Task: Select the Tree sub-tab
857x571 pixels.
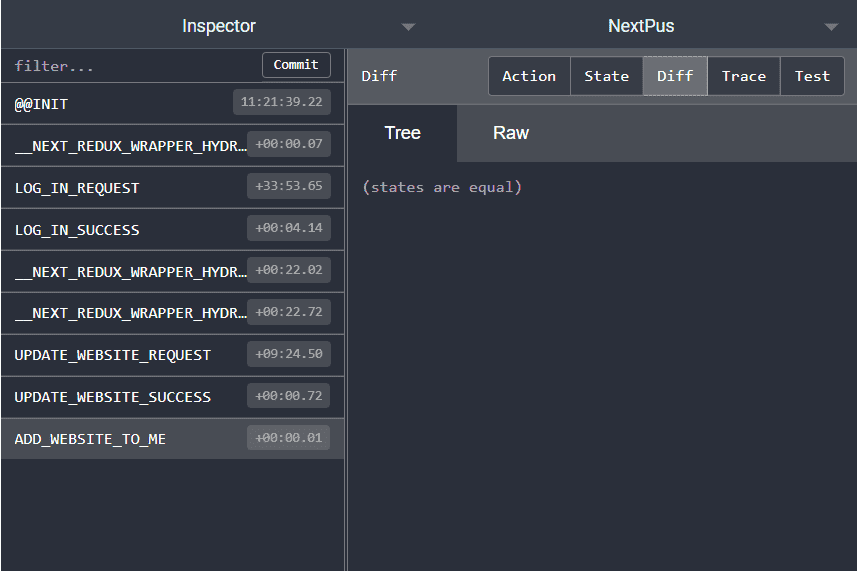Action: (402, 133)
